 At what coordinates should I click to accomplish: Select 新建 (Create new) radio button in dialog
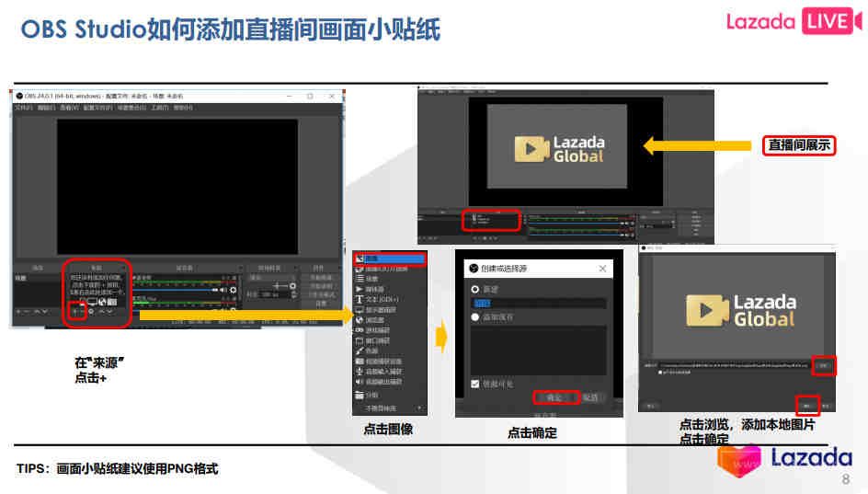[475, 289]
